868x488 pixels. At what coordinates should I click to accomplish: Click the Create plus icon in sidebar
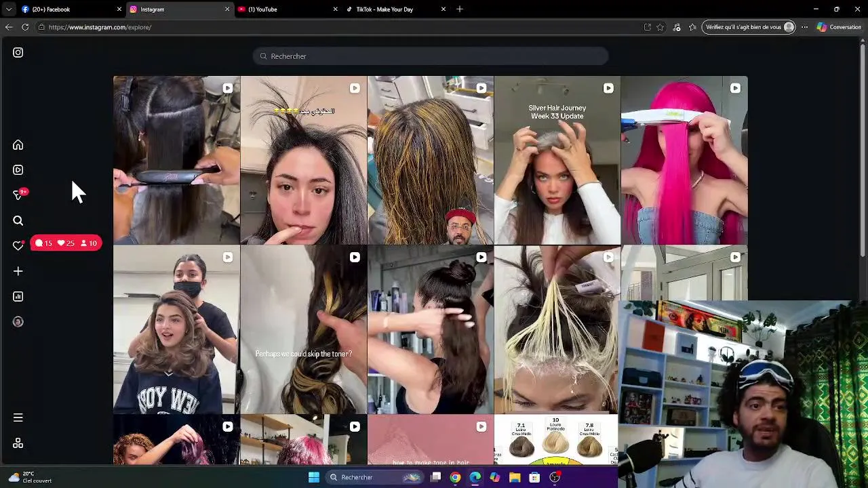pyautogui.click(x=18, y=271)
